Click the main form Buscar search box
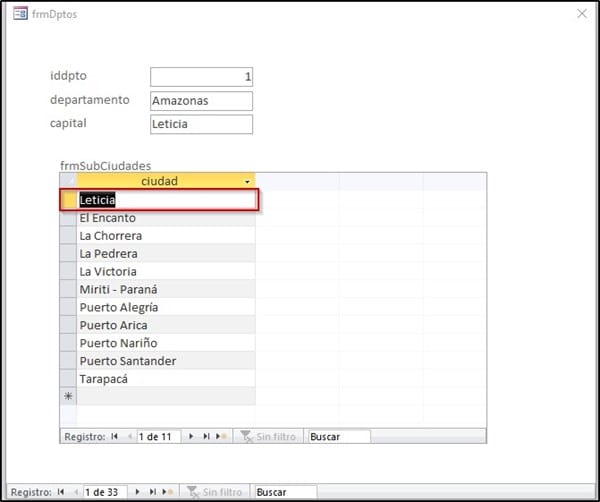600x502 pixels. pos(285,492)
